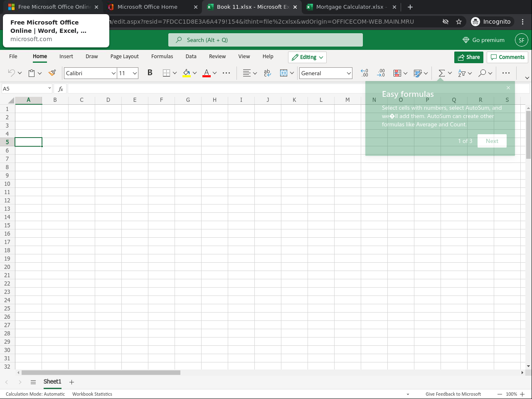The height and width of the screenshot is (399, 532).
Task: Click Go premium
Action: pos(483,40)
